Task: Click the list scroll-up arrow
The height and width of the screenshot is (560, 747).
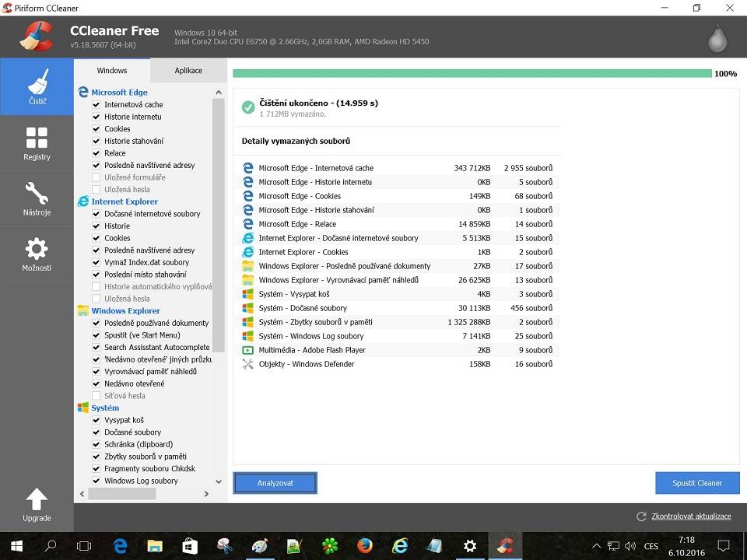Action: tap(219, 93)
